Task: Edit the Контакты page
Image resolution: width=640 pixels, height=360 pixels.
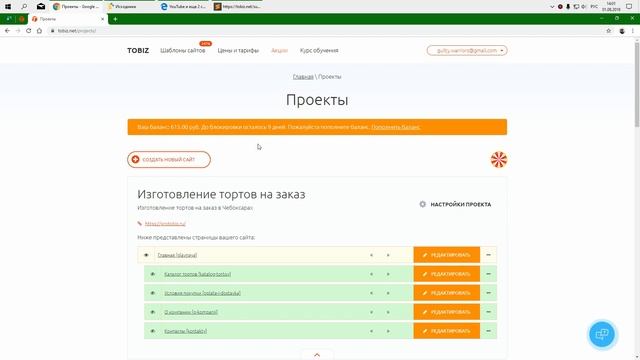Action: pos(447,331)
